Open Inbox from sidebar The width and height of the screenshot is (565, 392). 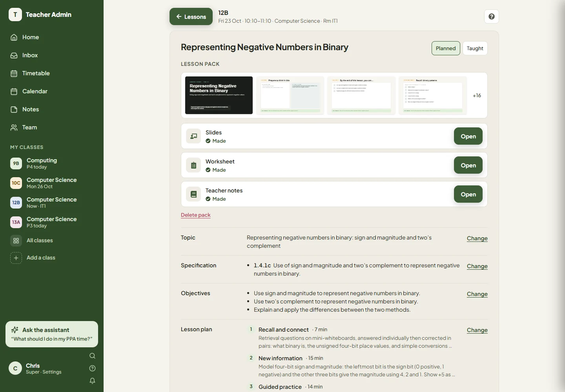52,55
